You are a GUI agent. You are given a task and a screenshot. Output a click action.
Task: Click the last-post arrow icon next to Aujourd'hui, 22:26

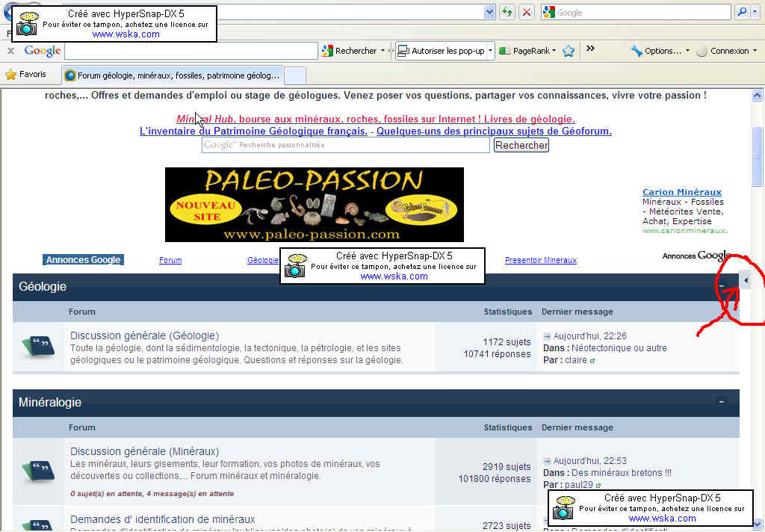point(547,336)
